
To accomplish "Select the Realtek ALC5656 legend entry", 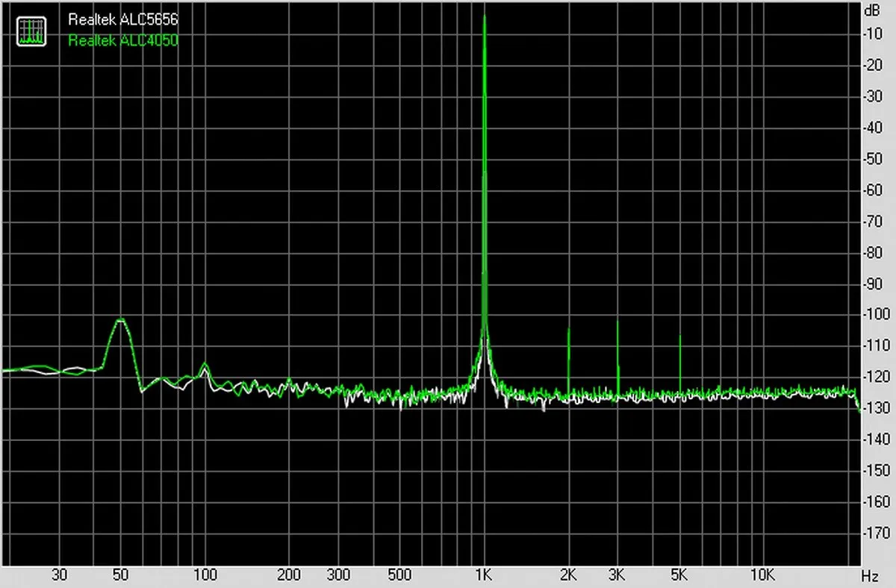I will click(x=123, y=20).
